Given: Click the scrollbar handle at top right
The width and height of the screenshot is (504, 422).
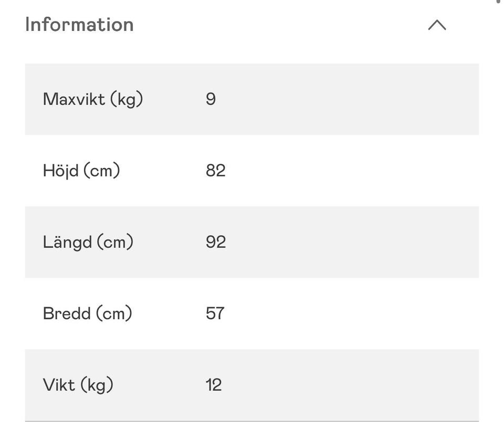Looking at the screenshot, I should (498, 1).
